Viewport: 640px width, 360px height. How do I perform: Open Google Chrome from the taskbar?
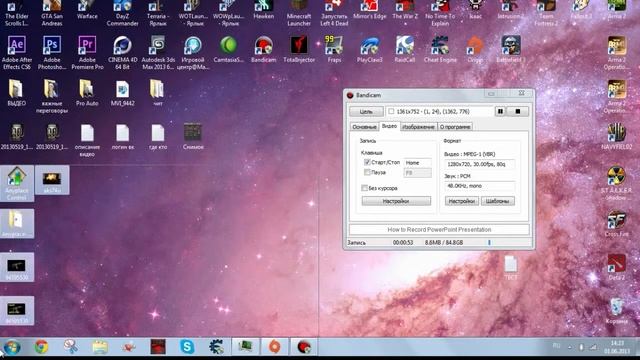coord(41,347)
